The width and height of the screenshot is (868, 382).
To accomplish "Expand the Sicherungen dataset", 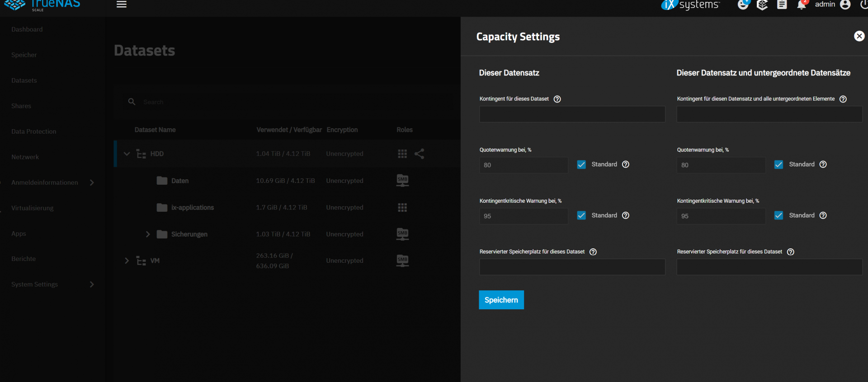I will click(148, 234).
